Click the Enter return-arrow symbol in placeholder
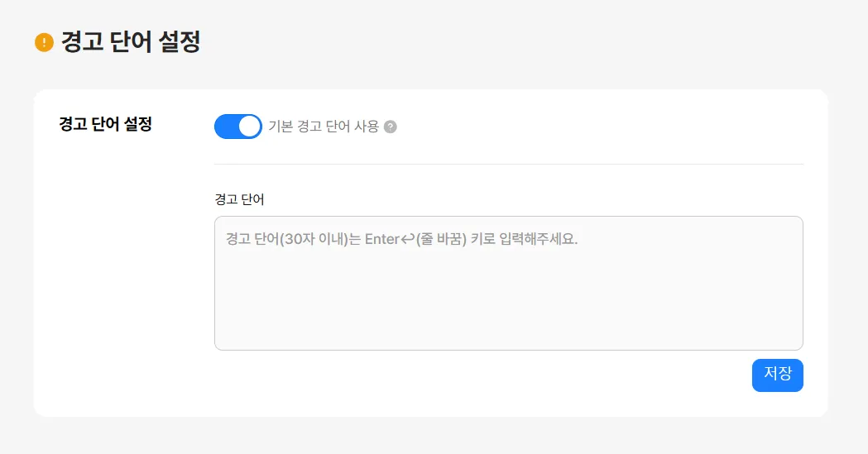The width and height of the screenshot is (868, 454). 408,239
